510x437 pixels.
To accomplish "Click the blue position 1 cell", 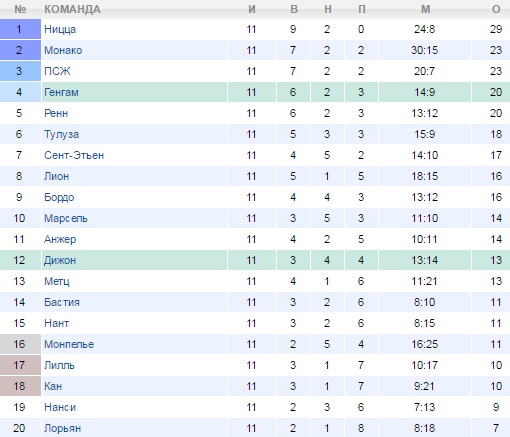I will click(20, 29).
